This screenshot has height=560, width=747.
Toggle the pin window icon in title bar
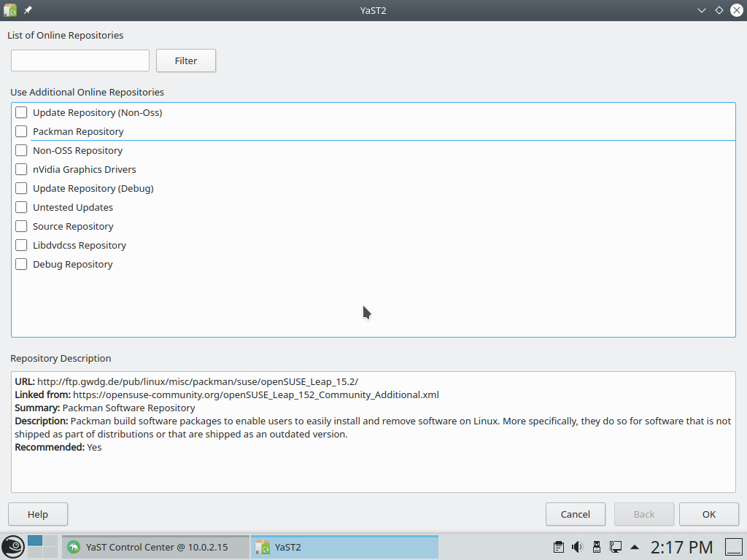tap(28, 10)
